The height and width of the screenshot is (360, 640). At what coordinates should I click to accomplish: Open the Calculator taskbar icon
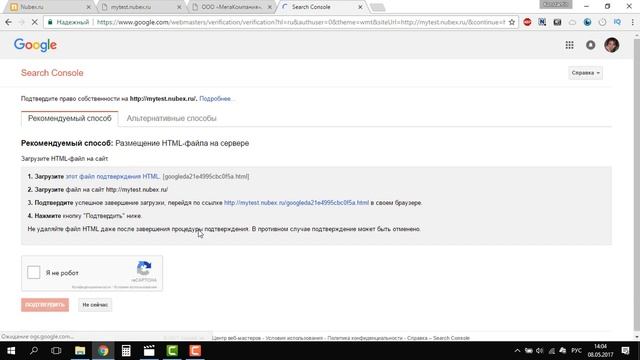point(126,351)
